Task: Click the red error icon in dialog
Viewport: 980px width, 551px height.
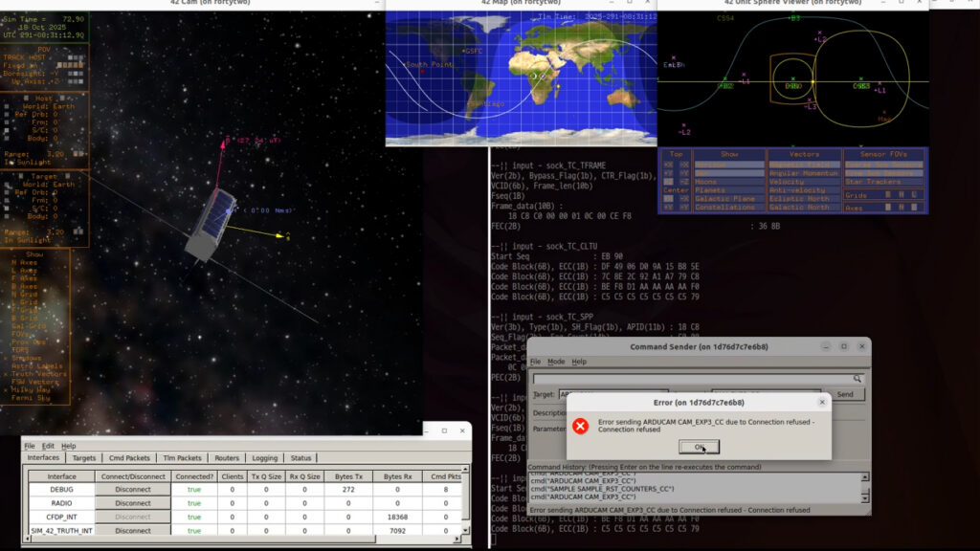Action: [x=581, y=426]
